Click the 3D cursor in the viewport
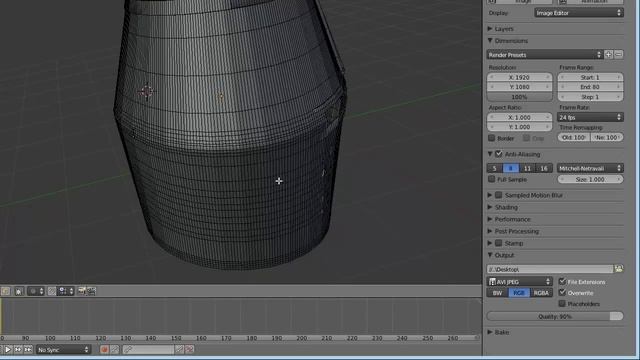The height and width of the screenshot is (360, 640). point(147,91)
